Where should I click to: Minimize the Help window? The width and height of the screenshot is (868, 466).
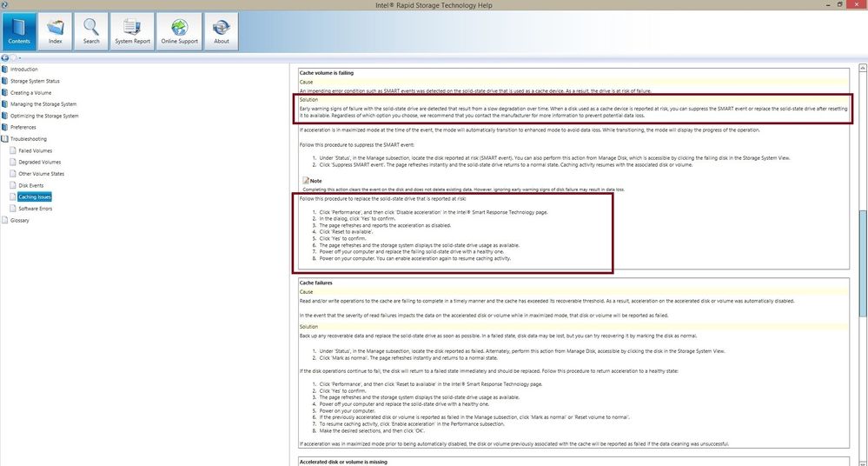[828, 4]
